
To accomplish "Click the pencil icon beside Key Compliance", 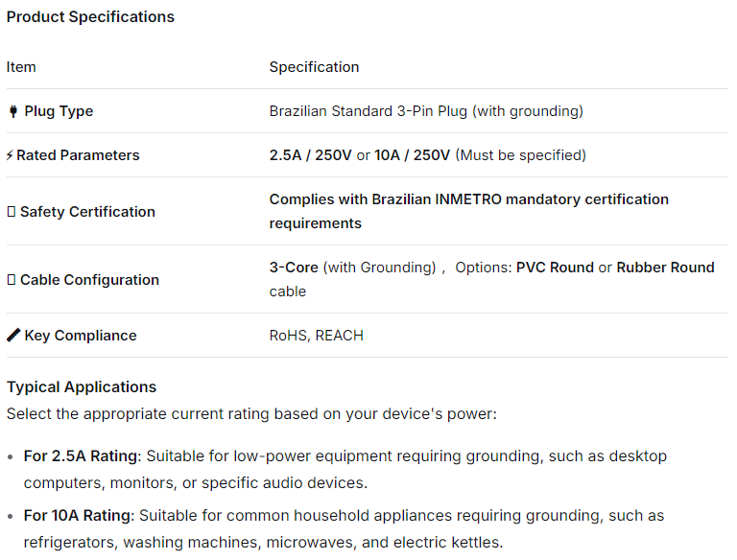I will coord(13,336).
